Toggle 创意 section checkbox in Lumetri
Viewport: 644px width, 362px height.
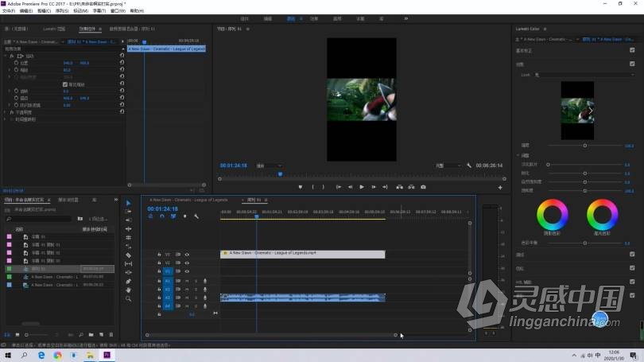[x=632, y=64]
